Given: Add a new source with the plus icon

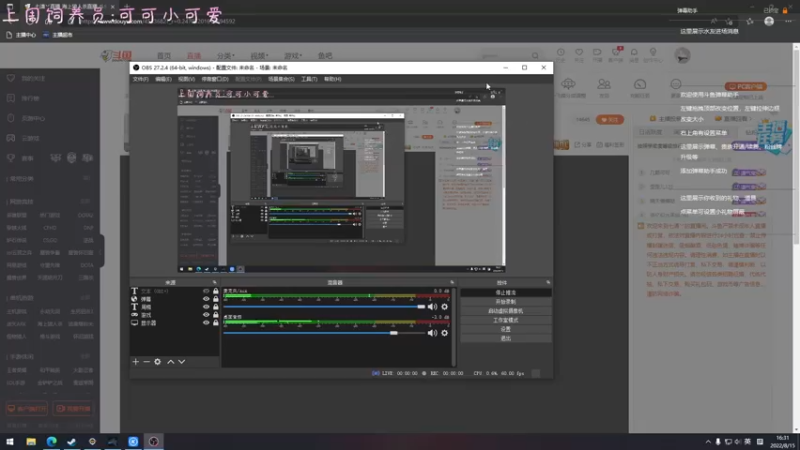Looking at the screenshot, I should 135,362.
